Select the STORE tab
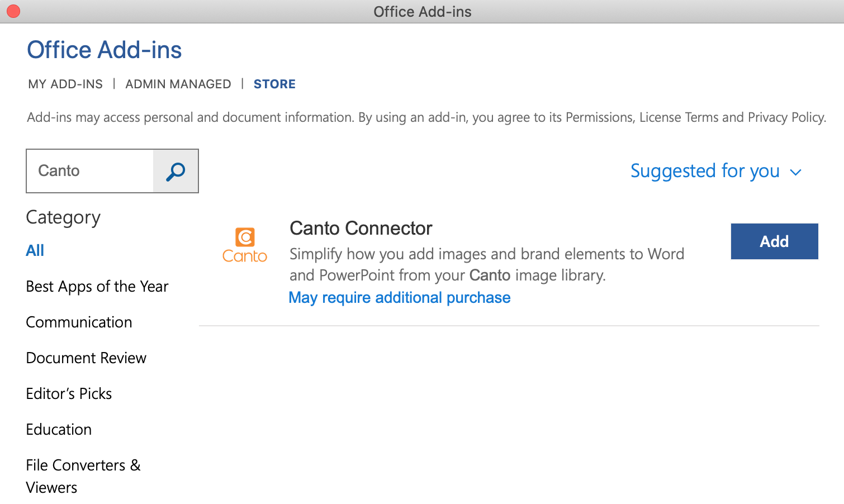This screenshot has height=504, width=844. (x=274, y=84)
